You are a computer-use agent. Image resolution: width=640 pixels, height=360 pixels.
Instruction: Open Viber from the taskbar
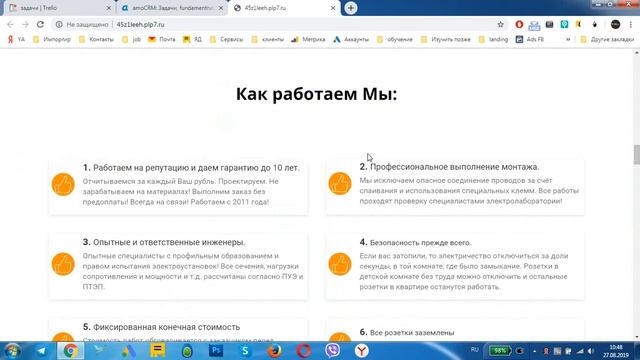pos(333,351)
